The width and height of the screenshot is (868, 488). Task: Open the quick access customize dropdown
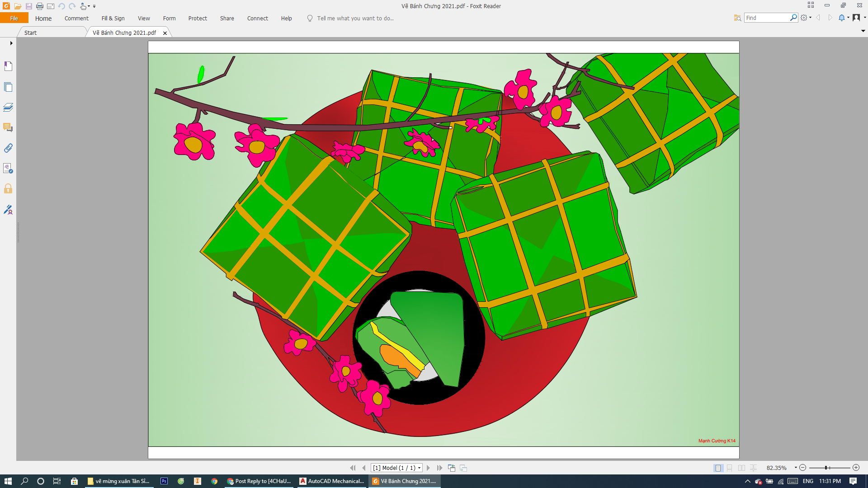pyautogui.click(x=94, y=6)
